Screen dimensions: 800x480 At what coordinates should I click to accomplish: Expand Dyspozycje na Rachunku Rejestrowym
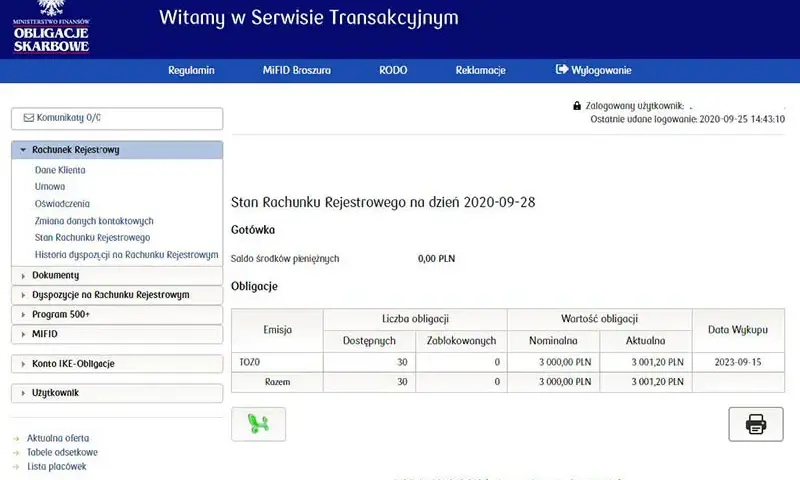click(117, 295)
